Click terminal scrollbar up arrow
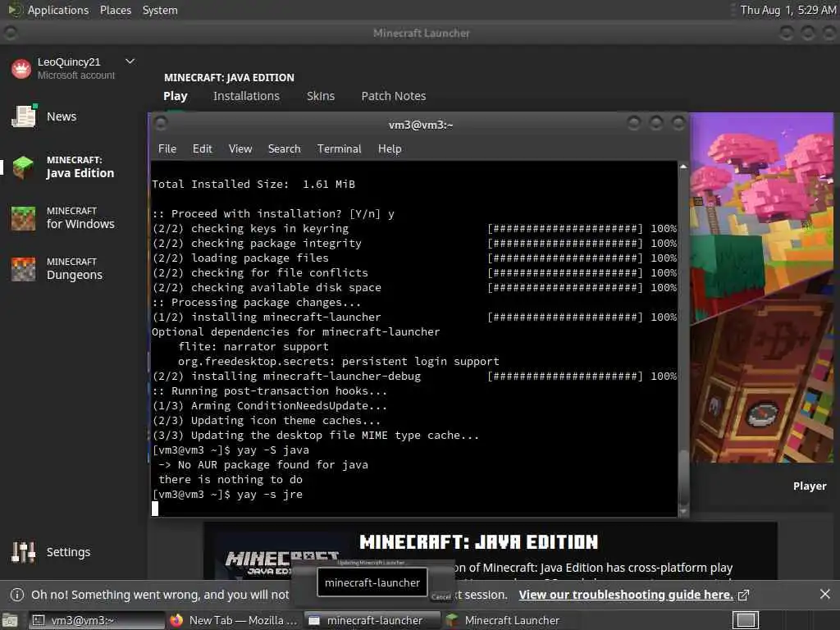The height and width of the screenshot is (630, 840). [x=683, y=167]
